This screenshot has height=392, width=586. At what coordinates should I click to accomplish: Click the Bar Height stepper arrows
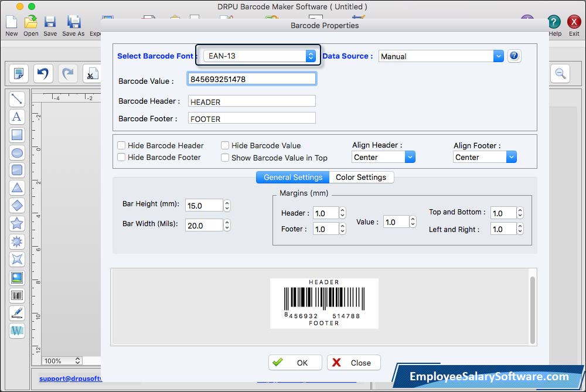click(x=227, y=206)
